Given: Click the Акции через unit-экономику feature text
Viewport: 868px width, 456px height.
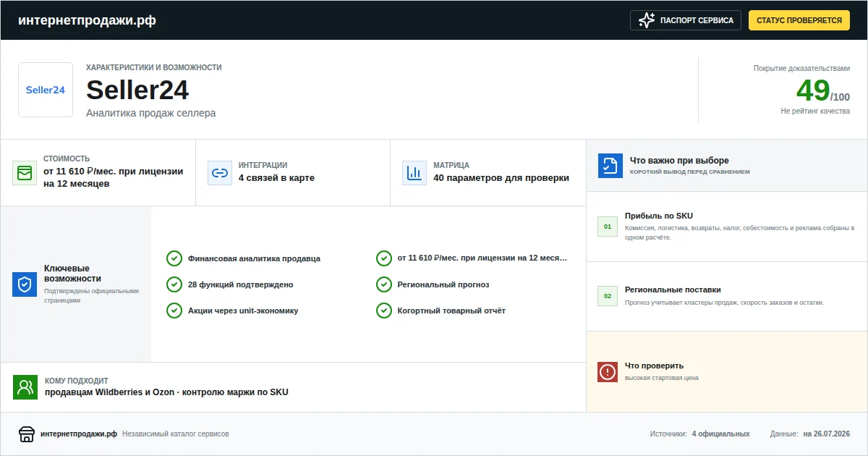Looking at the screenshot, I should pyautogui.click(x=243, y=311).
